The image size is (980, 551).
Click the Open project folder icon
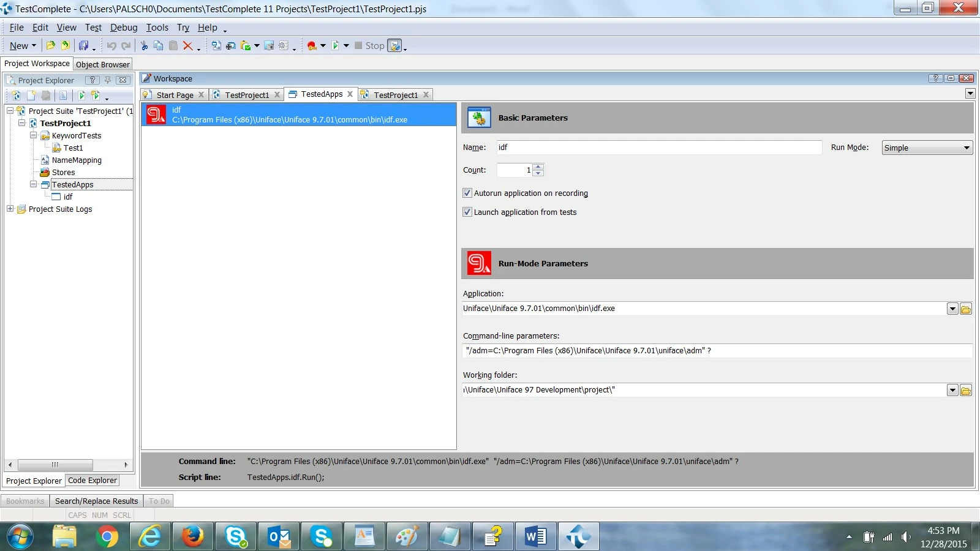pos(50,45)
